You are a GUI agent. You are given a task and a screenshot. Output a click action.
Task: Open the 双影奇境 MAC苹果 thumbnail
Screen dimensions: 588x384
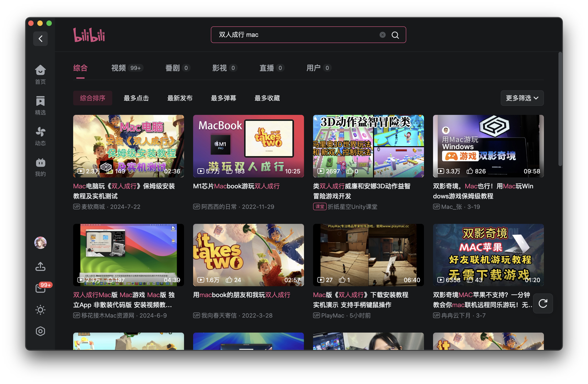(x=488, y=255)
